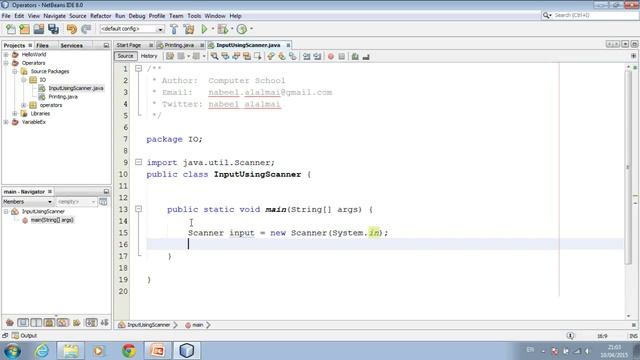Viewport: 640px width, 360px height.
Task: Click the Uncomment icon in editor toolbar
Action: (366, 56)
